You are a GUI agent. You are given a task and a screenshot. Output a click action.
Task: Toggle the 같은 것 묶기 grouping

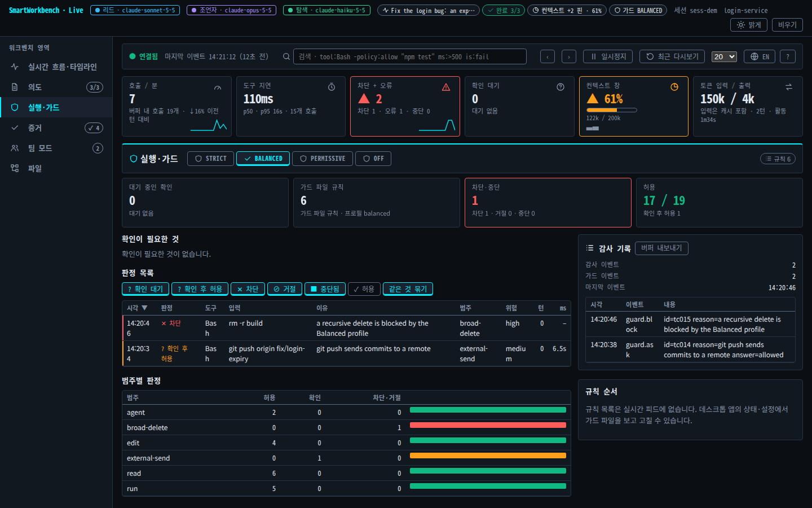[x=408, y=289]
